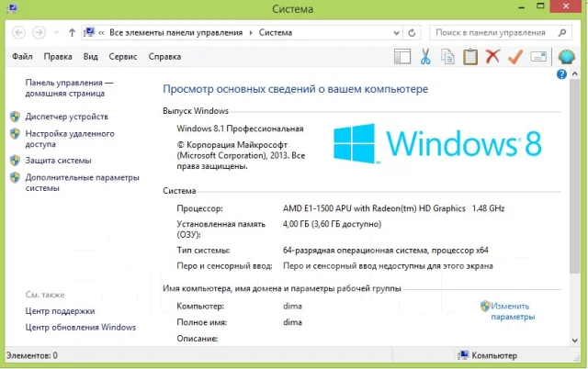Click the scissors Cut icon
The width and height of the screenshot is (588, 369).
coord(425,57)
